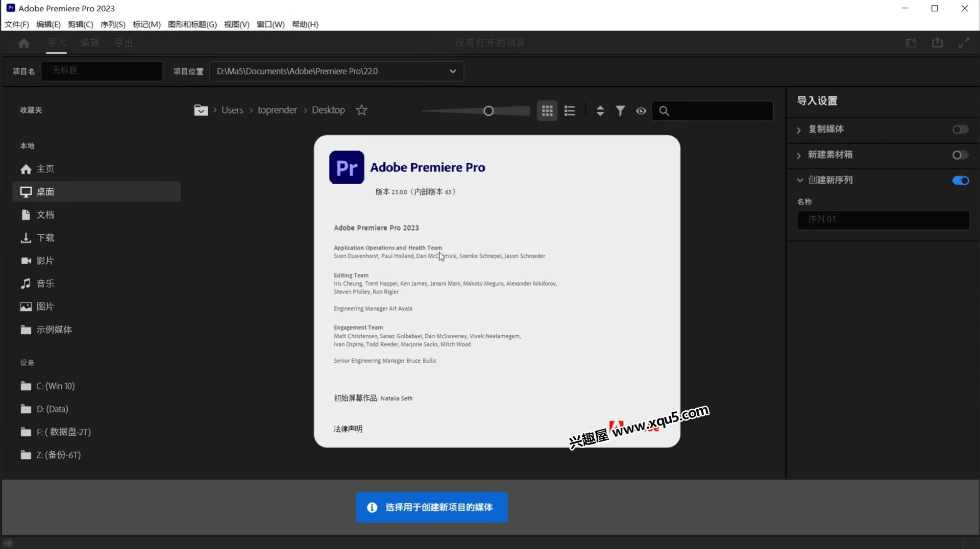Click Users in the breadcrumb path
Screen dimensions: 980x549
coord(232,110)
